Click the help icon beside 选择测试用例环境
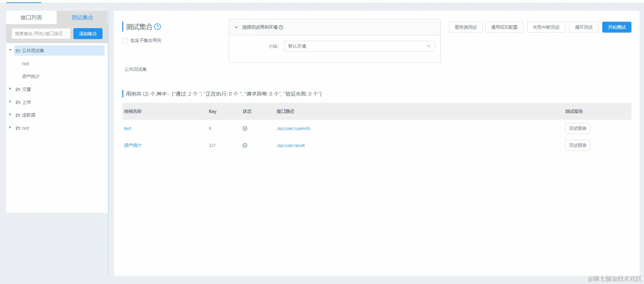The image size is (644, 284). point(281,27)
